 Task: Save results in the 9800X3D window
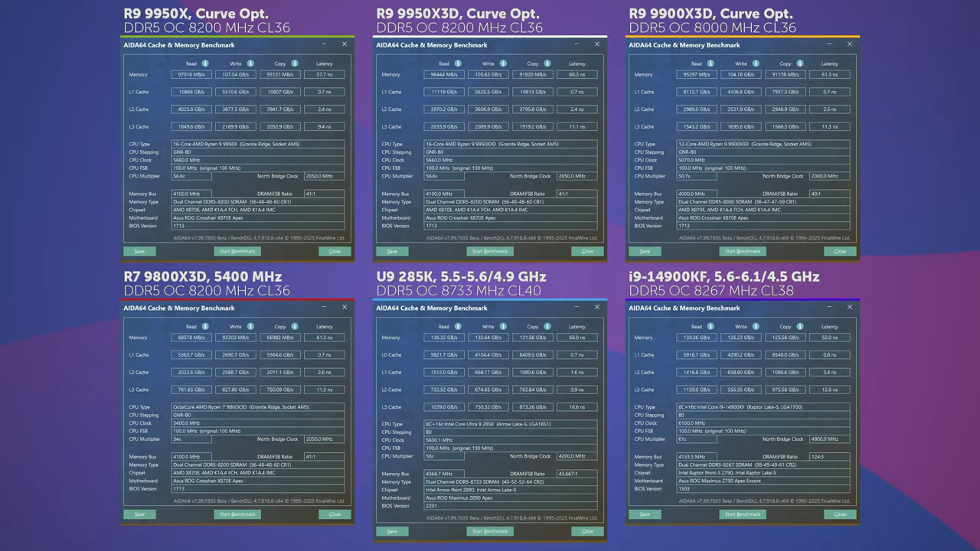pyautogui.click(x=139, y=514)
